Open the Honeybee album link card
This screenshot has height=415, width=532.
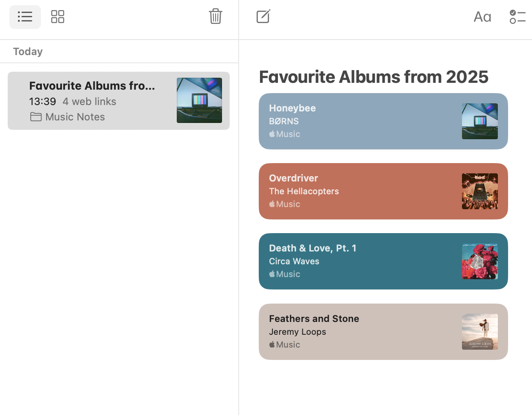click(383, 121)
